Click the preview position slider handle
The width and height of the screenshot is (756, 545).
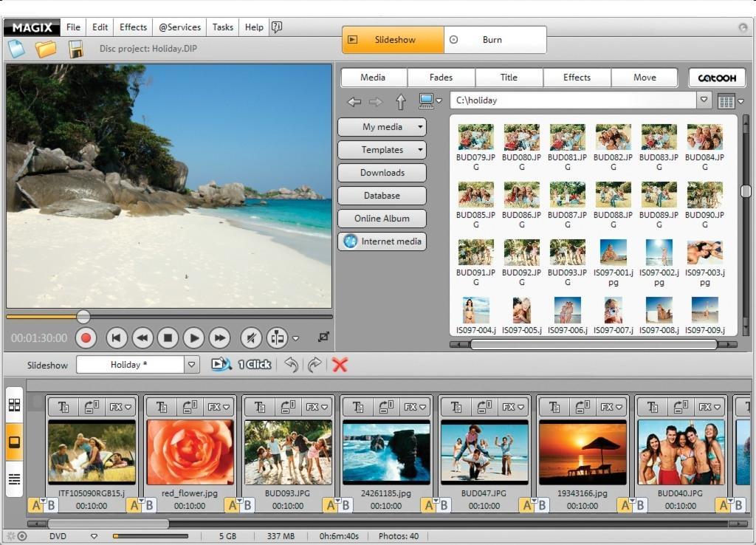(x=83, y=317)
